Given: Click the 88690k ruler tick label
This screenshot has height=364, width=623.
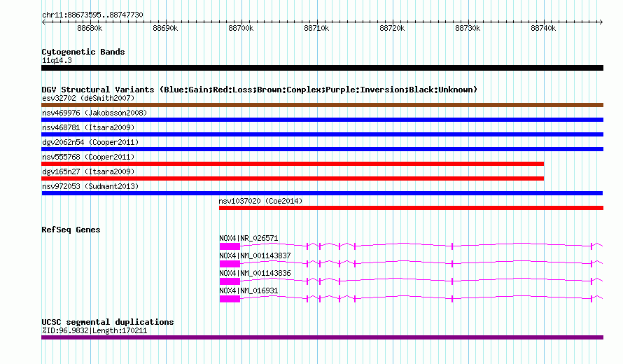Looking at the screenshot, I should [165, 28].
